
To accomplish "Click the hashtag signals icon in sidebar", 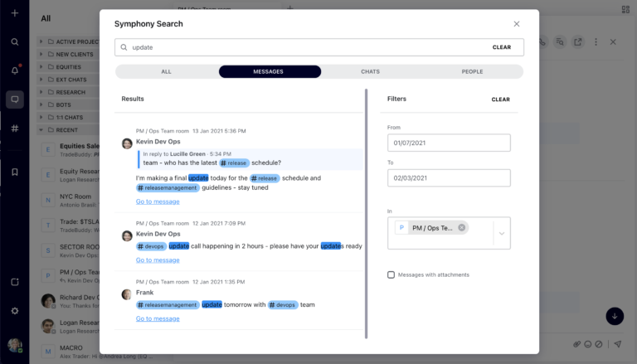I will tap(14, 129).
